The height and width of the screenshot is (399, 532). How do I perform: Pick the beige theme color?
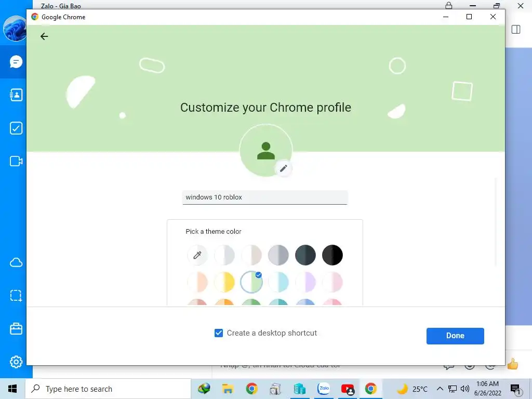click(x=251, y=255)
